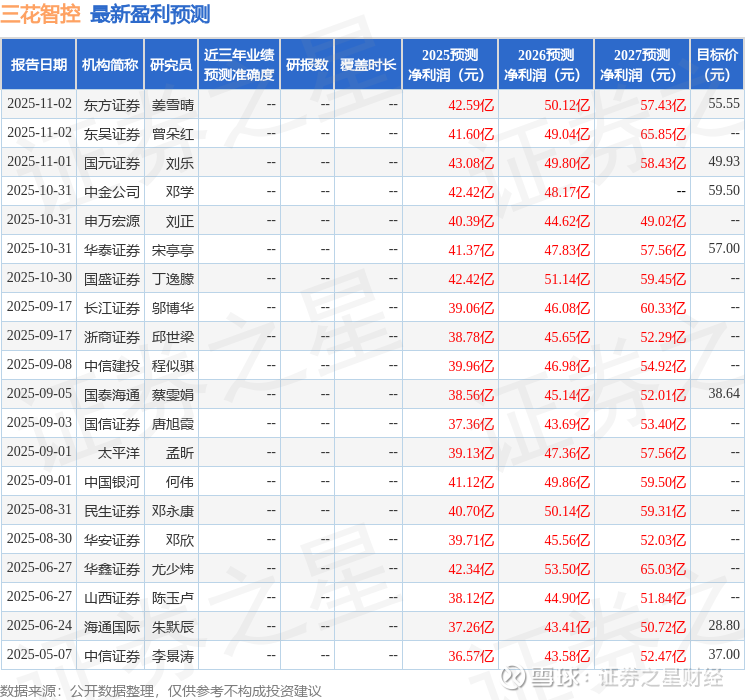Click target price 37.00
The width and height of the screenshot is (745, 700).
724,654
